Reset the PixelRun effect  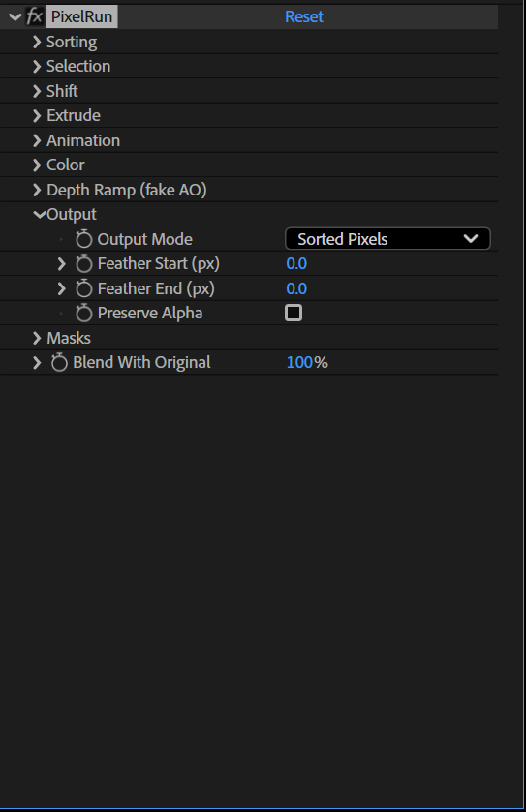coord(304,16)
